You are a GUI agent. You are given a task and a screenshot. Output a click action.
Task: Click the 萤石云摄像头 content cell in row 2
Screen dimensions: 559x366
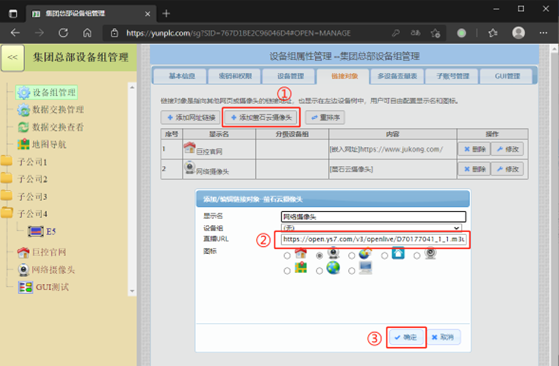pos(393,169)
